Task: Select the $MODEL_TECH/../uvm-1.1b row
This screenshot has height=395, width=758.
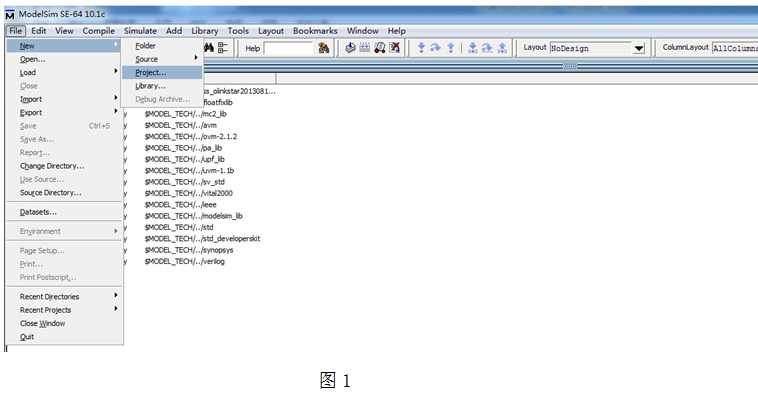Action: coord(190,171)
